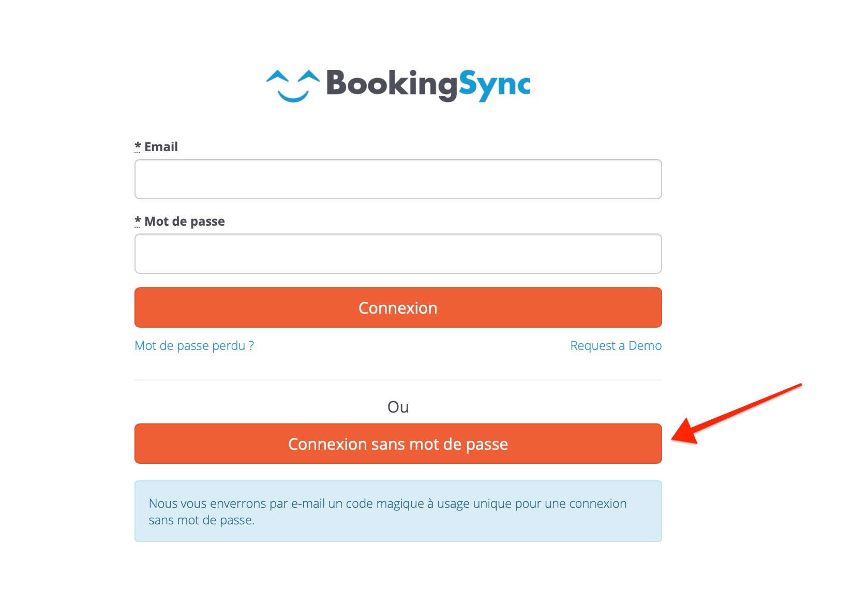Click the required asterisk next to Email
This screenshot has width=868, height=616.
(138, 146)
